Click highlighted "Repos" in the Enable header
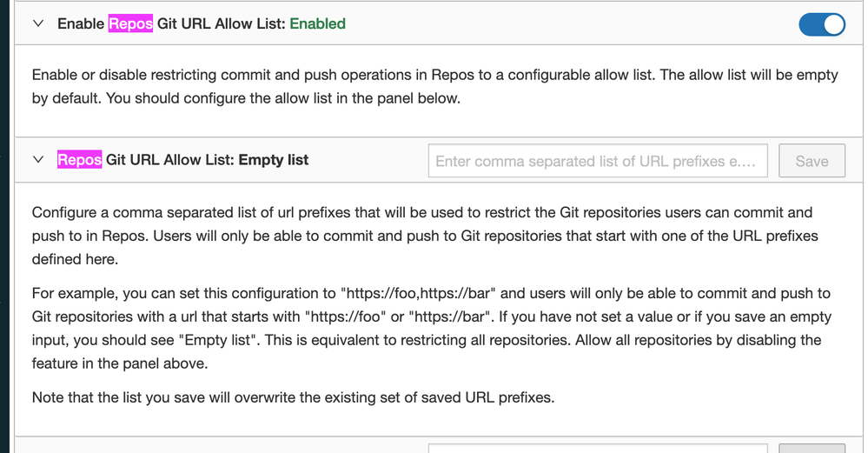Screen dimensions: 868x453 (x=130, y=24)
